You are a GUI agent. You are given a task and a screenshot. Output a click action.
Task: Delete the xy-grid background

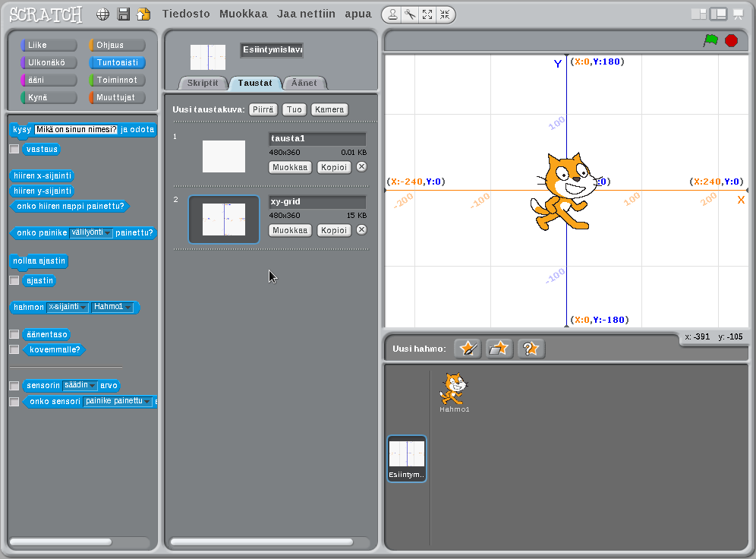(x=361, y=230)
